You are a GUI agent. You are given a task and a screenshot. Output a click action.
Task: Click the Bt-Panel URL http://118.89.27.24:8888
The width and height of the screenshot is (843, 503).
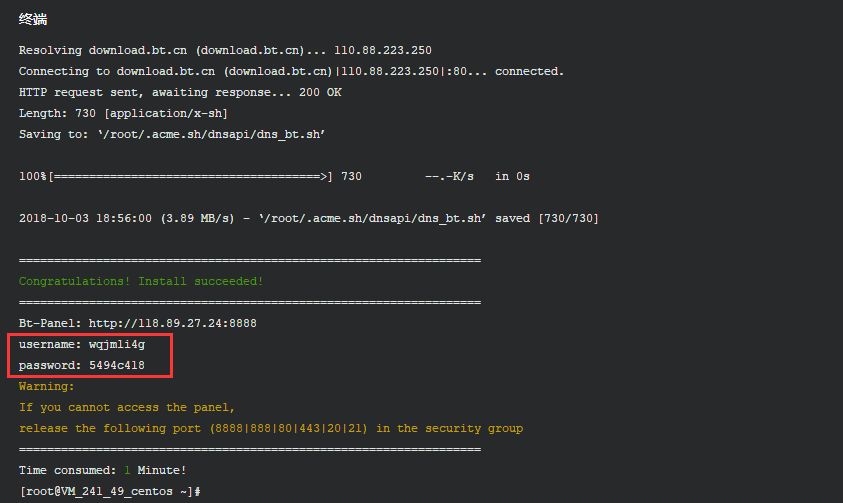click(x=173, y=323)
